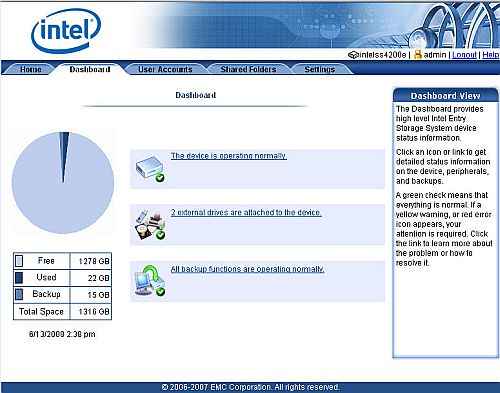Click the '1316 GB' total space value
The height and width of the screenshot is (393, 500).
[94, 312]
